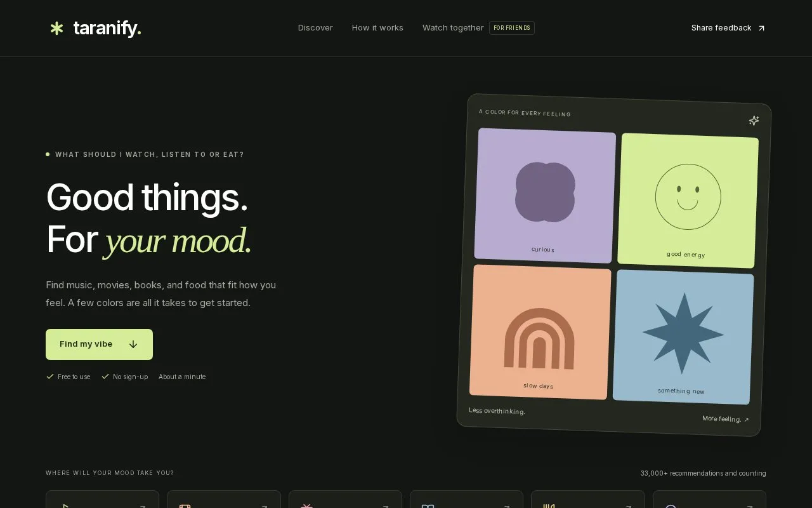This screenshot has width=812, height=508.
Task: Click the 'Good things.' headline
Action: point(147,197)
